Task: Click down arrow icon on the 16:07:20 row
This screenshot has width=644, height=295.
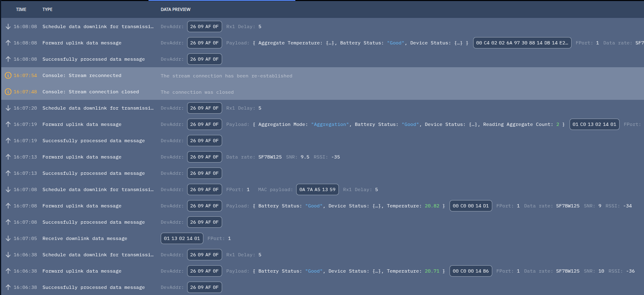Action: pos(8,108)
